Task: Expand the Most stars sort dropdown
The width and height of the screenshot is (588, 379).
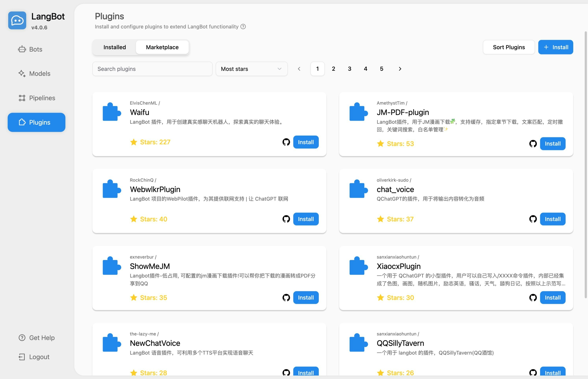Action: point(251,69)
